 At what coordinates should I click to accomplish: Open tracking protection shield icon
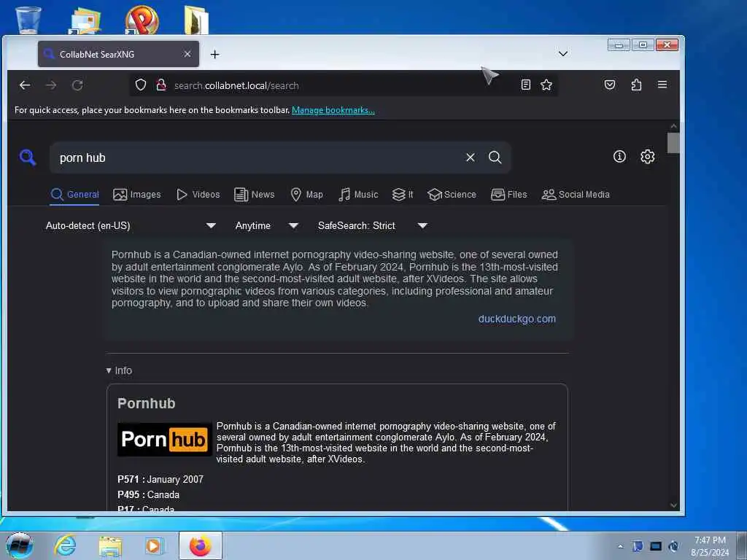141,85
